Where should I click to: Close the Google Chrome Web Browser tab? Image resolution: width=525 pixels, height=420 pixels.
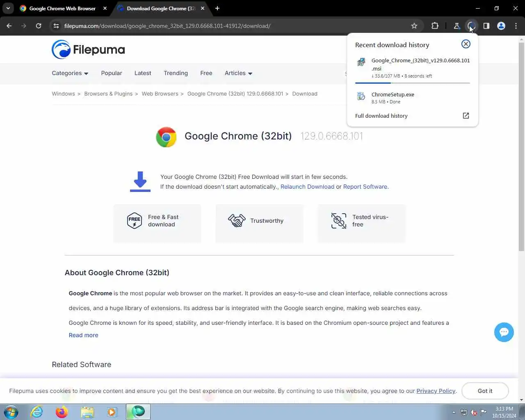(x=105, y=8)
